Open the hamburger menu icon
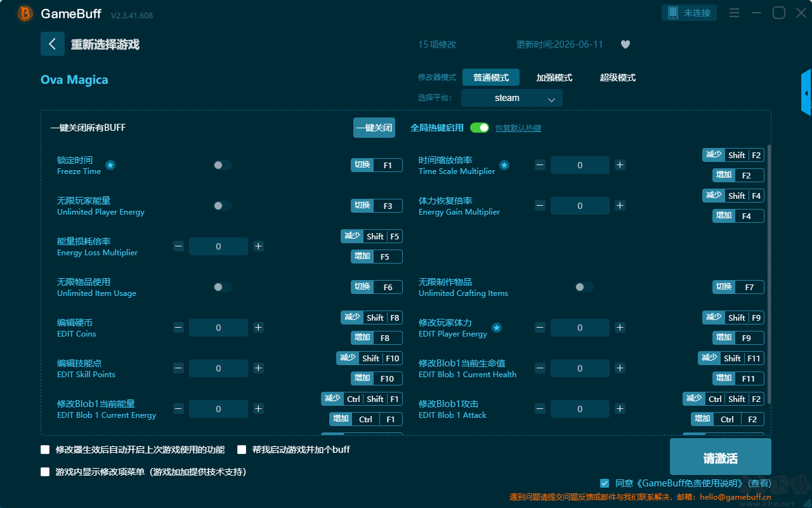The width and height of the screenshot is (812, 508). (734, 13)
